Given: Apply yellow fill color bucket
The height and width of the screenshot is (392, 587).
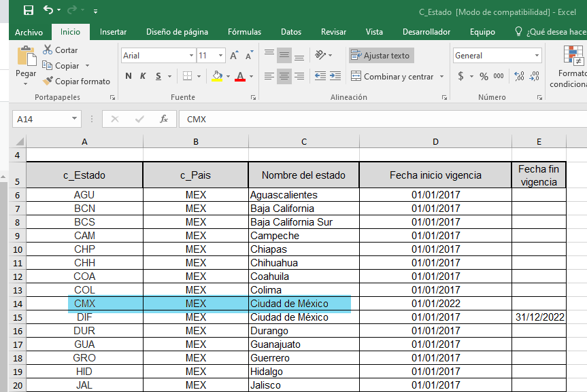Looking at the screenshot, I should [217, 76].
